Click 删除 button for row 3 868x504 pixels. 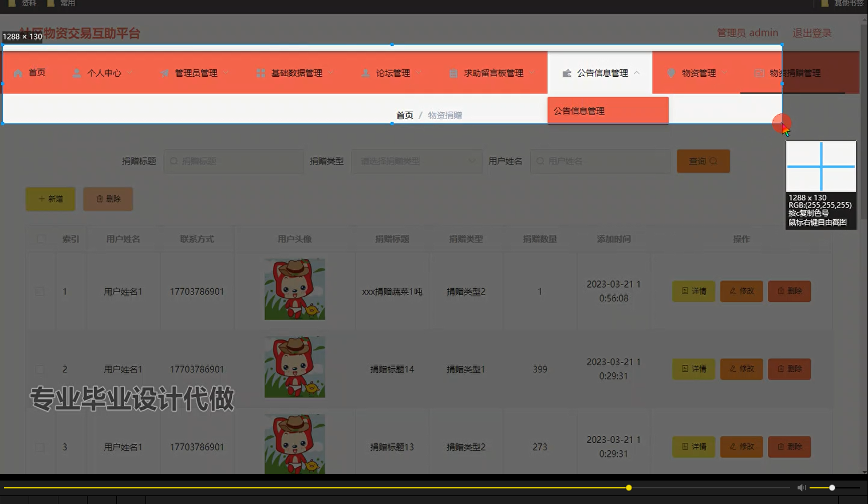(790, 447)
